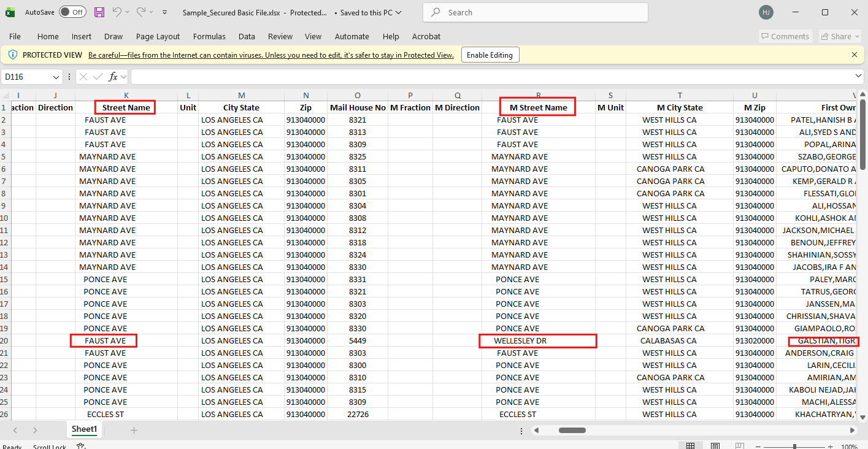
Task: Click the horizontal scrollbar thumb
Action: click(572, 430)
